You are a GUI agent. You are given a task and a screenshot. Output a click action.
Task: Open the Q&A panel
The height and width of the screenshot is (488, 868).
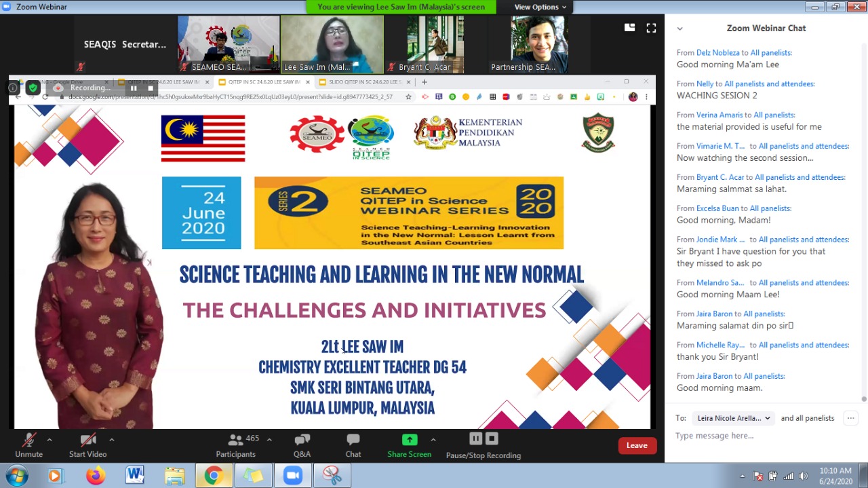[302, 445]
